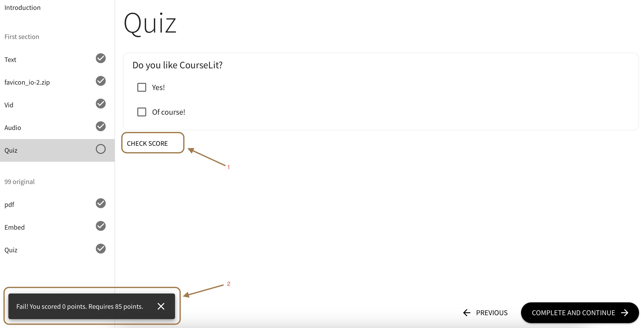Click the checkmark icon next to pdf

(x=101, y=203)
